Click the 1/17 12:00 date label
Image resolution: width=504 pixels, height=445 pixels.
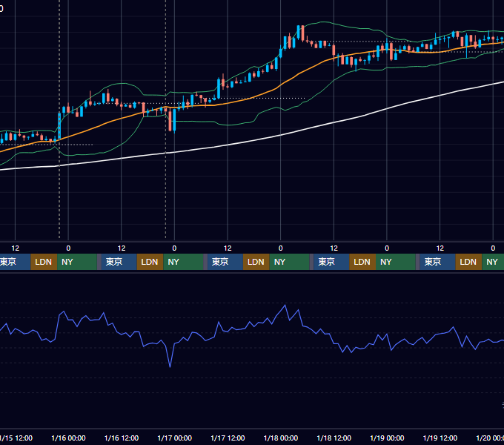[228, 438]
